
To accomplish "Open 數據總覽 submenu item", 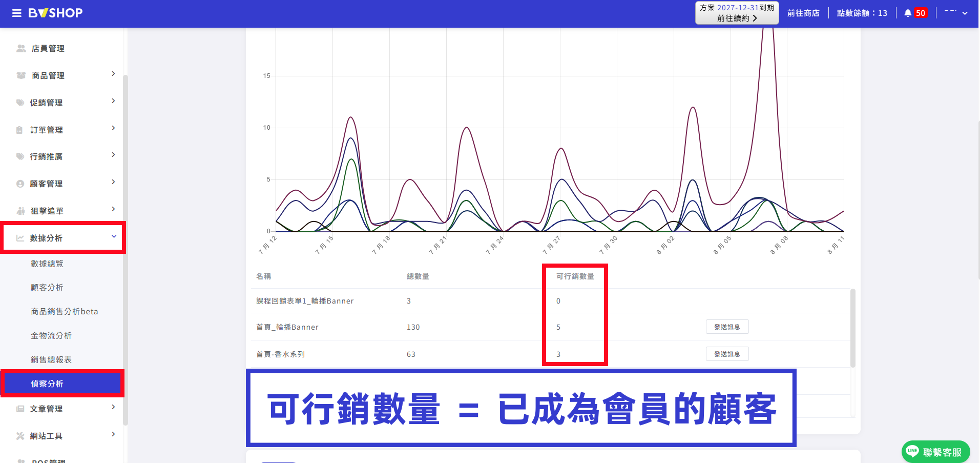I will click(47, 264).
